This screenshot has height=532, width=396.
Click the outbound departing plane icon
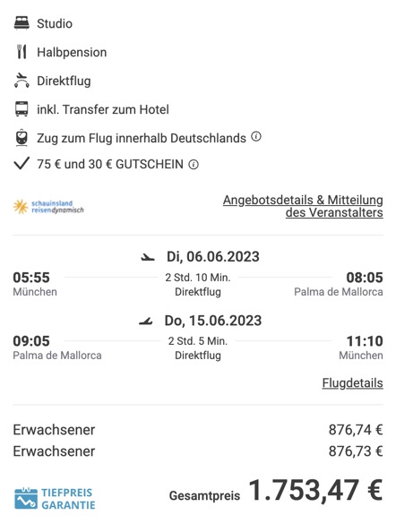pyautogui.click(x=148, y=258)
